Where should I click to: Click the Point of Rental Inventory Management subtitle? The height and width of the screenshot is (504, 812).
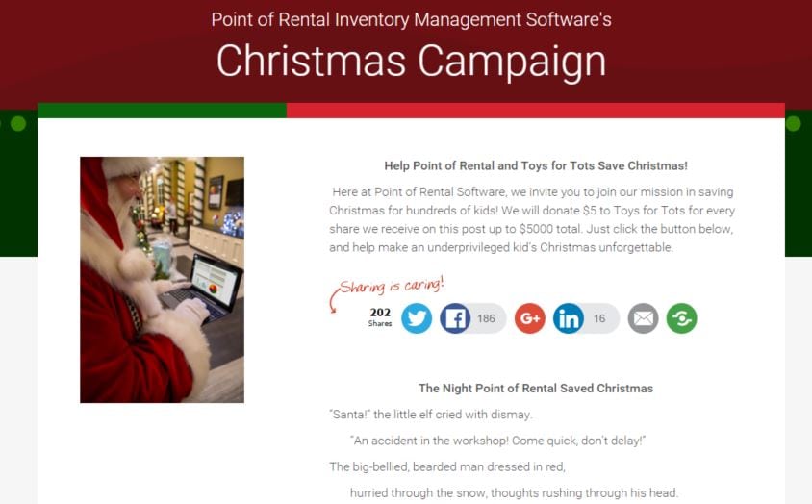[411, 19]
